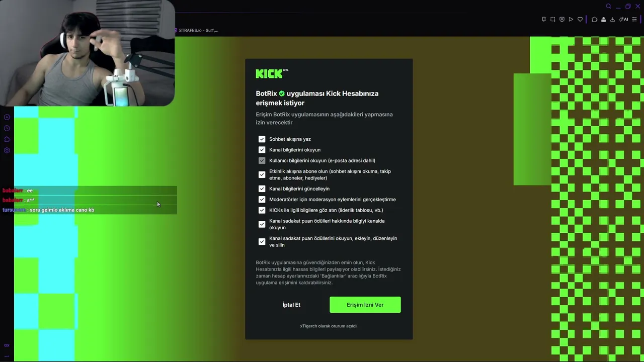The width and height of the screenshot is (644, 362).
Task: Click the heart bookmark icon
Action: [580, 20]
